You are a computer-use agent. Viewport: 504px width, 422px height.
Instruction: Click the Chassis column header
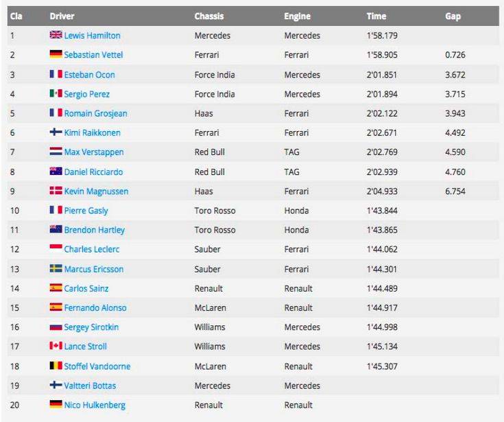tap(209, 16)
